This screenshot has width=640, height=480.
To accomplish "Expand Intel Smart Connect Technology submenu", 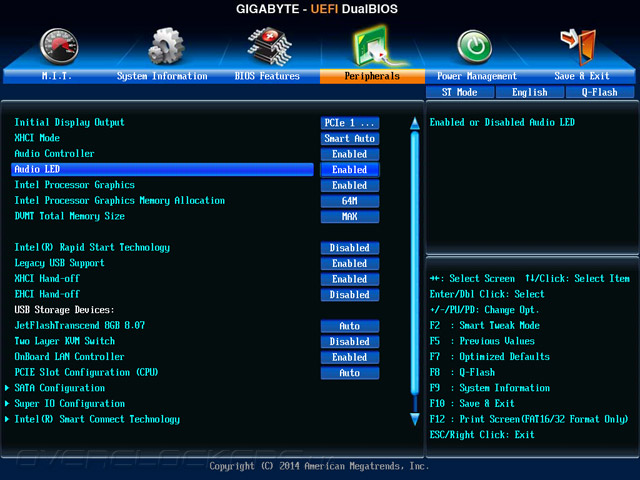I will [97, 419].
